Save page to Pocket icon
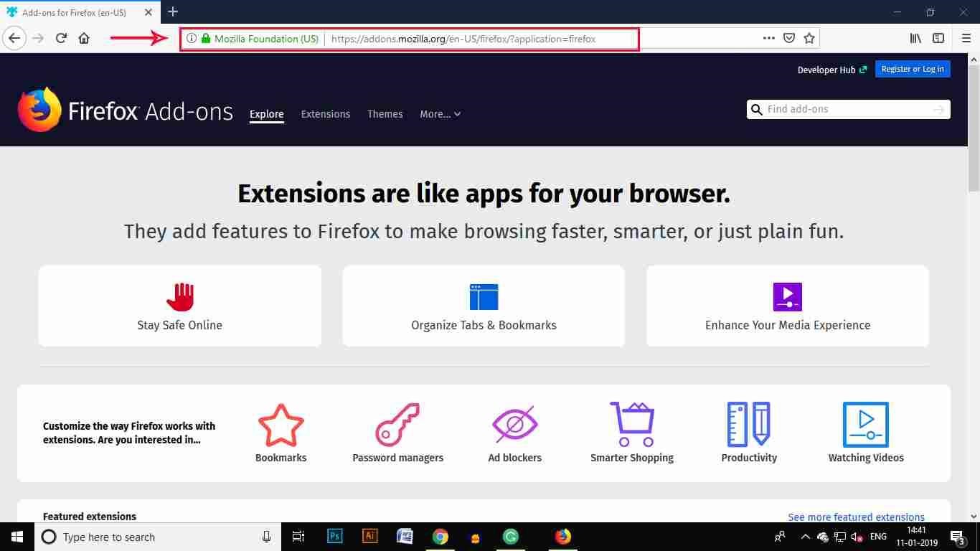The height and width of the screenshot is (551, 980). [789, 39]
